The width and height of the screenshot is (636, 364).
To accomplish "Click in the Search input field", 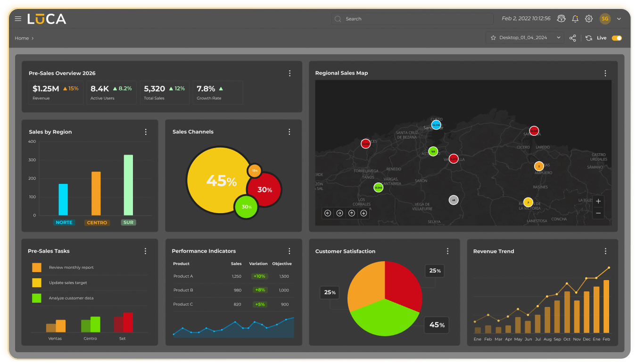I will click(x=415, y=19).
